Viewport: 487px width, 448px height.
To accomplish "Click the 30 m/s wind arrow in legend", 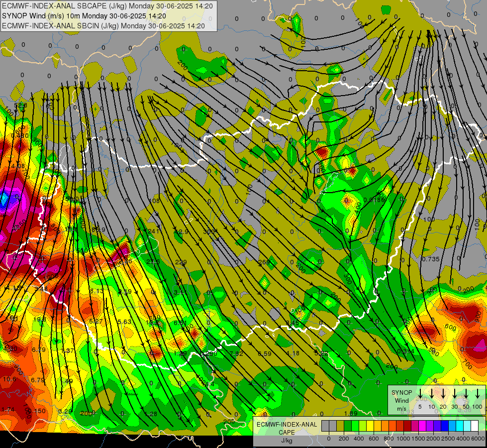I will tap(454, 394).
